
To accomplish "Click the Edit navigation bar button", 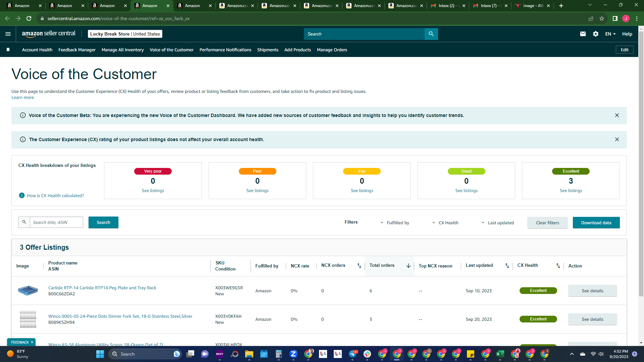I will tap(625, 50).
